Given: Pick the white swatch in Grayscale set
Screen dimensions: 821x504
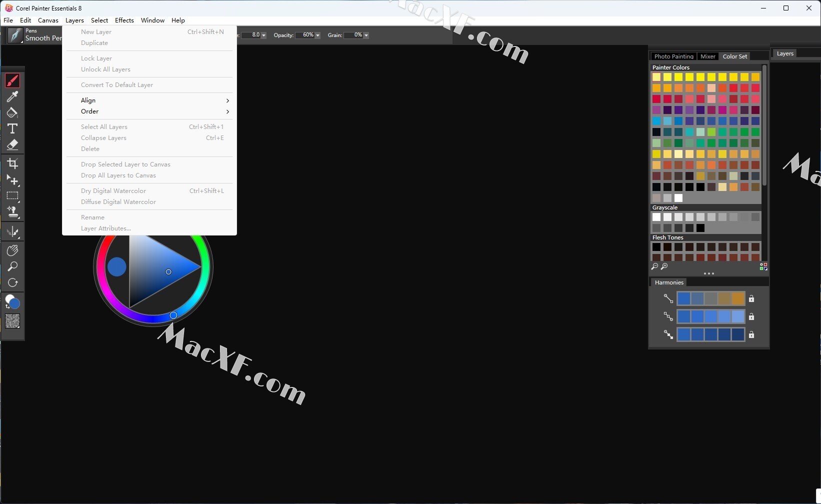Looking at the screenshot, I should click(x=656, y=217).
